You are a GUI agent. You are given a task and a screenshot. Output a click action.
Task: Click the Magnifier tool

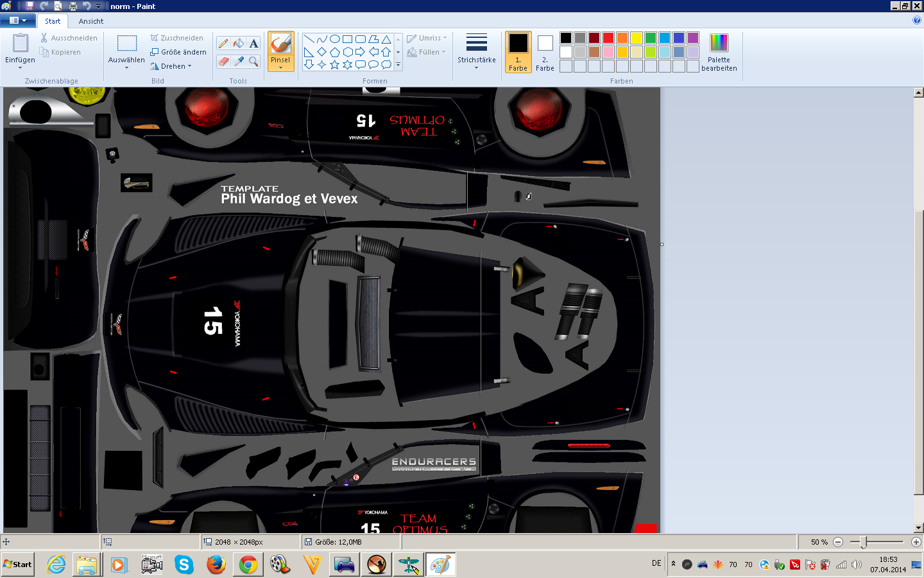pos(254,62)
